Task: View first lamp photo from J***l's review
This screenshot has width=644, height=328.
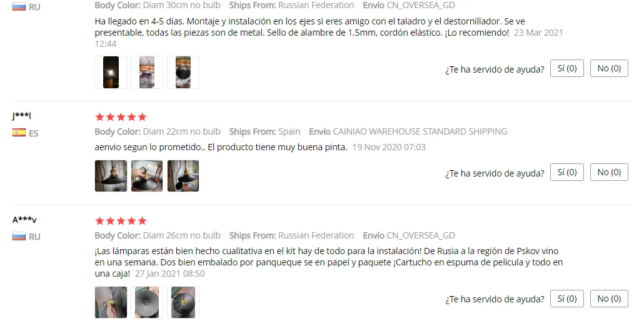Action: [x=111, y=176]
